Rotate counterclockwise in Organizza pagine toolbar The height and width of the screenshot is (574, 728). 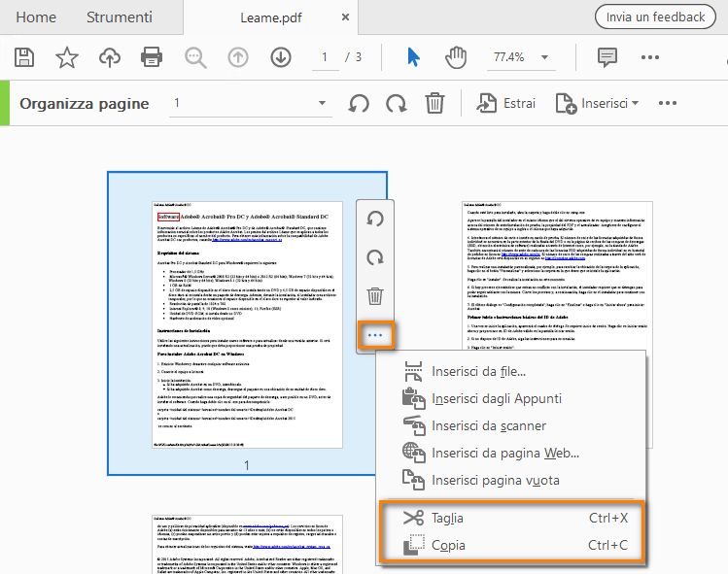tap(359, 103)
